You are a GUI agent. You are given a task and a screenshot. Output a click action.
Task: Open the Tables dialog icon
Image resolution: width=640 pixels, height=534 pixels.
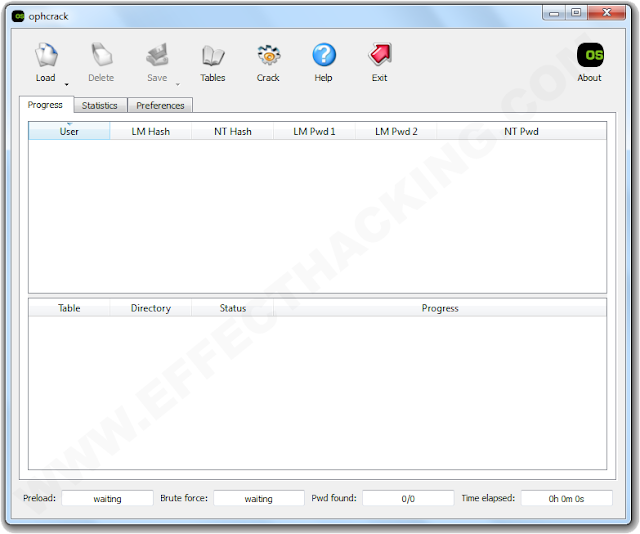click(x=213, y=55)
